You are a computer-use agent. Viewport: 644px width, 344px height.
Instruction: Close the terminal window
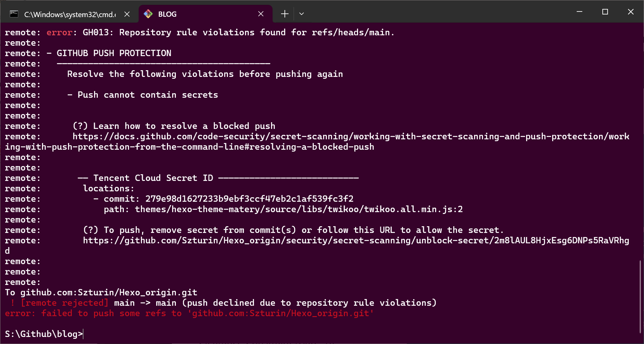click(631, 12)
